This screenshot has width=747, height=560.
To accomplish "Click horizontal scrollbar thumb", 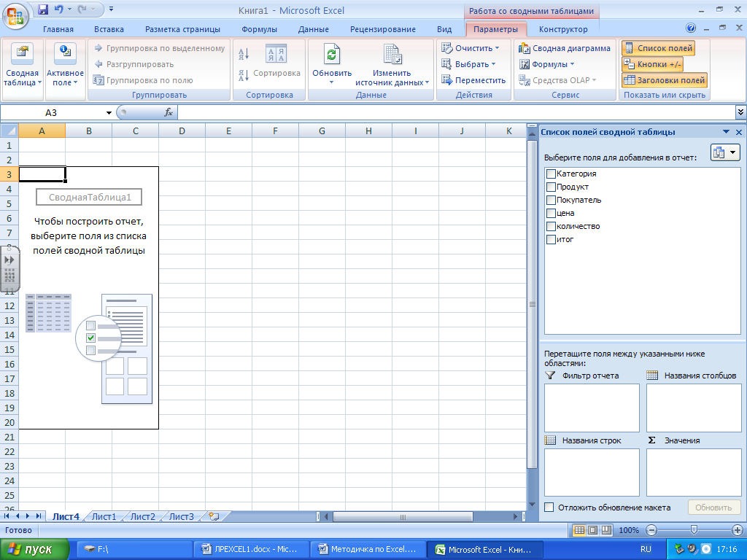I will click(x=403, y=517).
